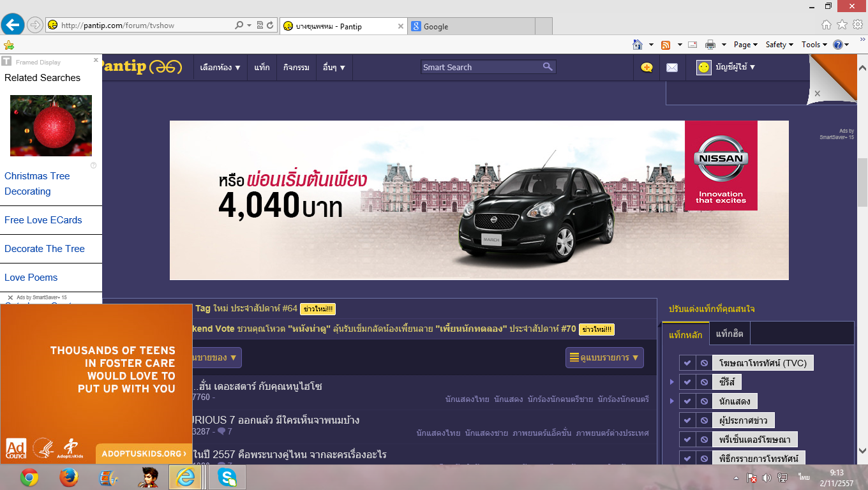Open Decorate The Tree link
Viewport: 868px width, 490px height.
coord(45,249)
